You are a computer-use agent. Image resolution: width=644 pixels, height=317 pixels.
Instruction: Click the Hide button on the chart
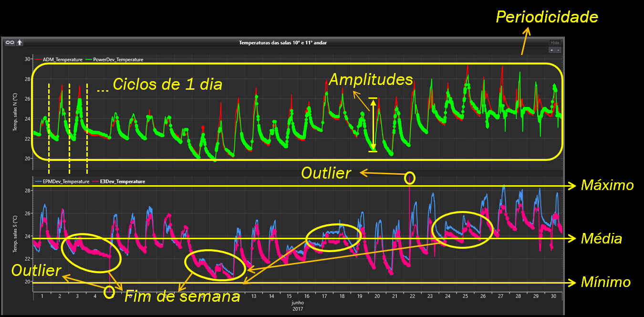point(555,42)
